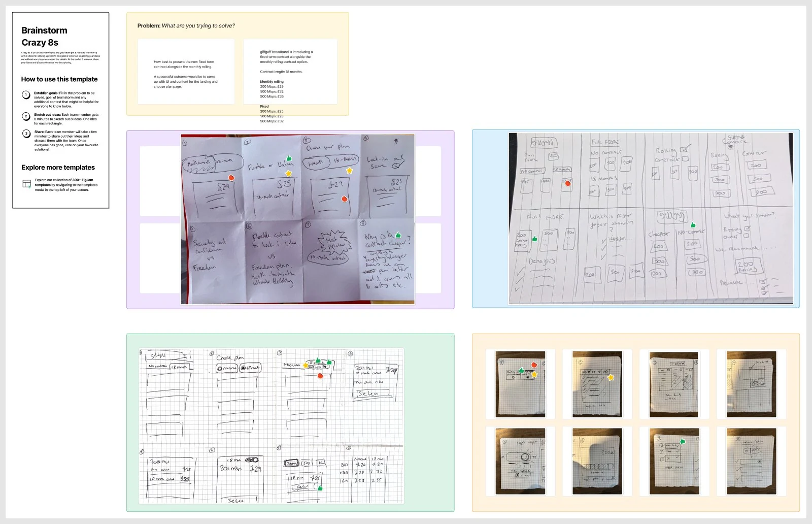Select the star sticker in green section sketch 3

(x=306, y=365)
